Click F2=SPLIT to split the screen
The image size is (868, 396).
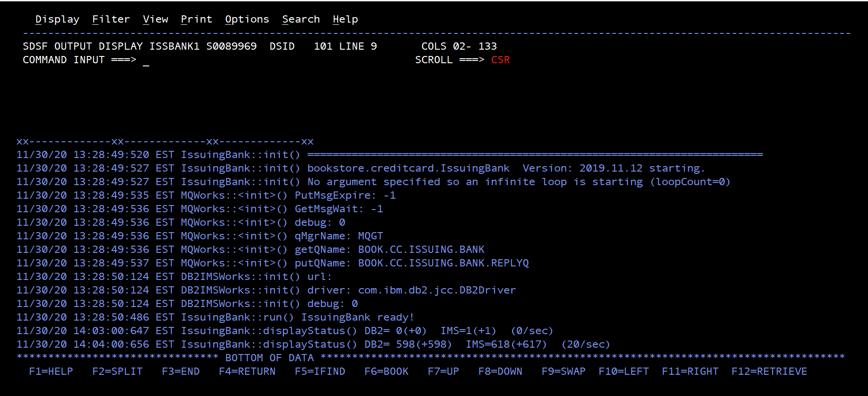118,371
